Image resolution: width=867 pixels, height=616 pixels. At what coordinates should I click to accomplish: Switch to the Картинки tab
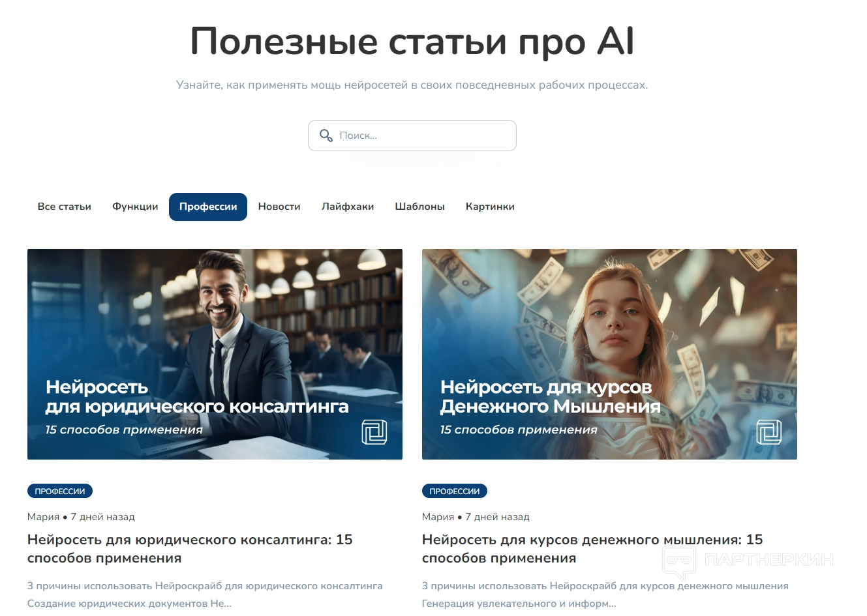490,207
